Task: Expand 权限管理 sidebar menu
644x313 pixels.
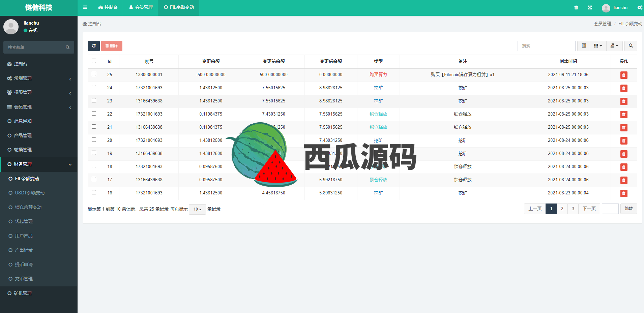Action: (39, 92)
